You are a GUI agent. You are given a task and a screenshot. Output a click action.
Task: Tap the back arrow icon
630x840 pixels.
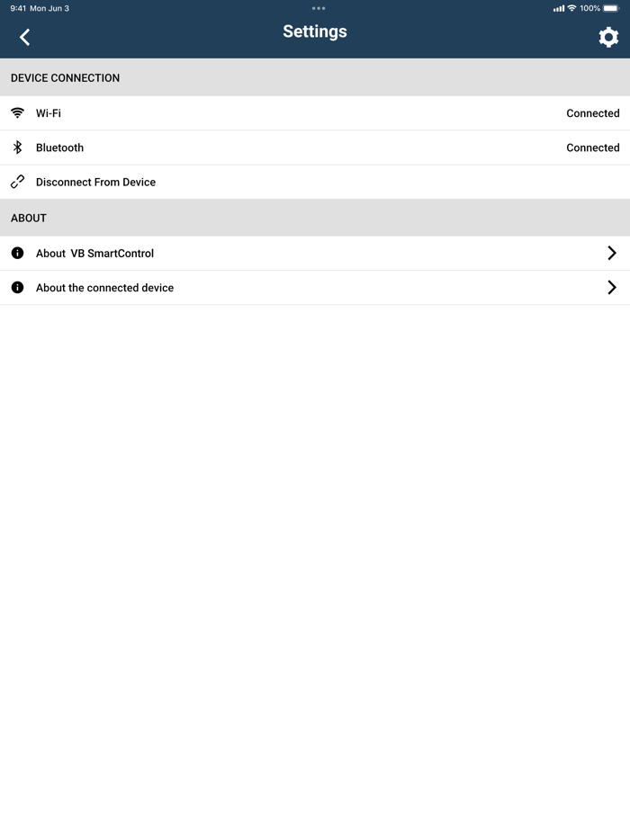tap(24, 37)
